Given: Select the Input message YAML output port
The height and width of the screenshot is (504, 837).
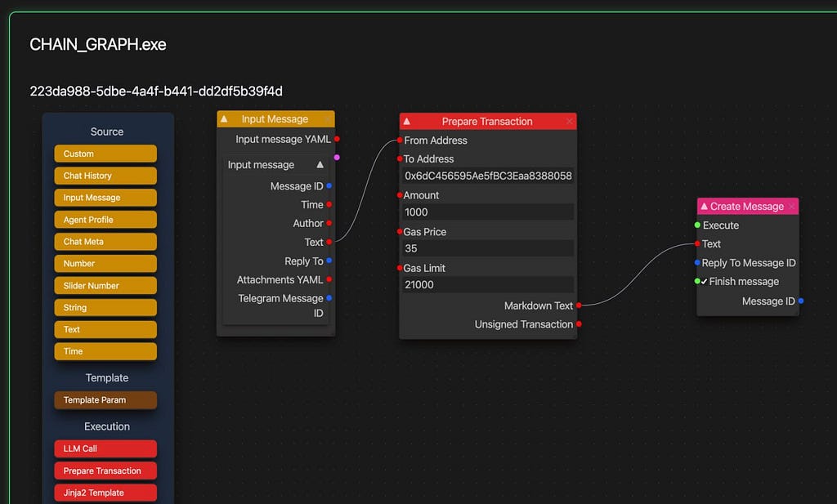Looking at the screenshot, I should coord(337,139).
